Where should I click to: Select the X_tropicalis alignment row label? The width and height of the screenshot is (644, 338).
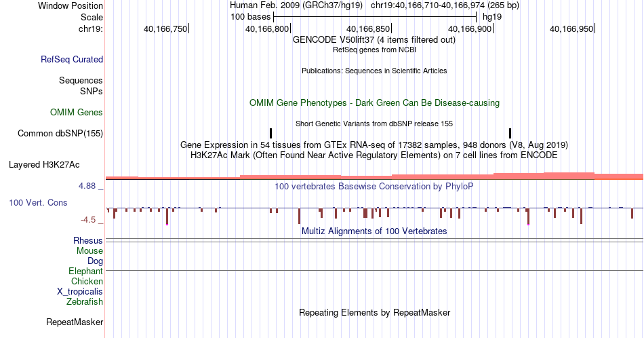coord(80,292)
